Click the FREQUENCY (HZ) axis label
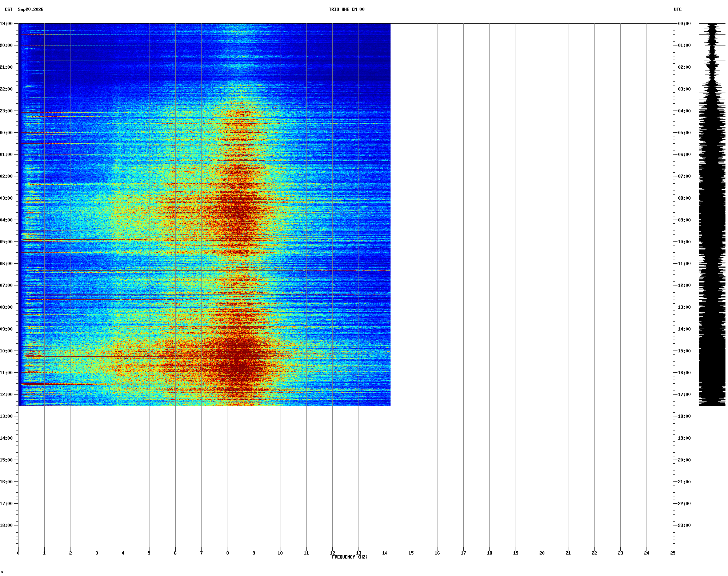Image resolution: width=728 pixels, height=576 pixels. pyautogui.click(x=350, y=557)
